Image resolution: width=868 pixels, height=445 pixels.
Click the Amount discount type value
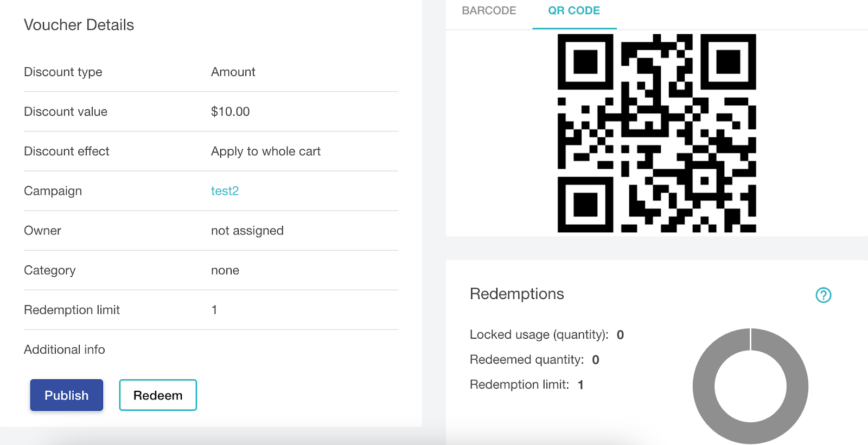click(x=233, y=72)
